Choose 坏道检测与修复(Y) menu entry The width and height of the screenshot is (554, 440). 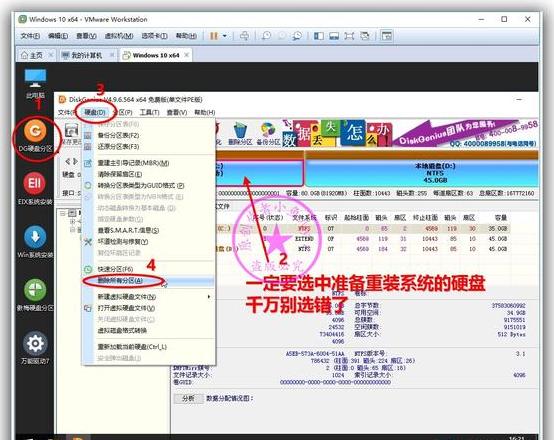point(148,242)
